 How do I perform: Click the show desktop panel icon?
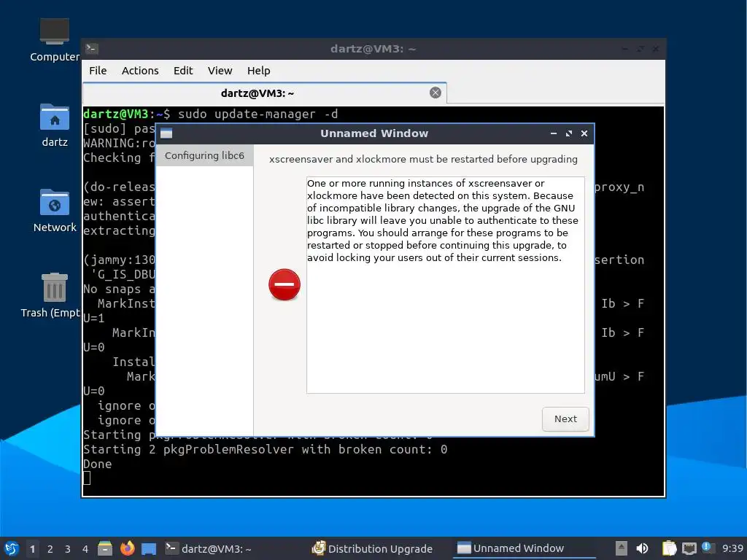[149, 549]
